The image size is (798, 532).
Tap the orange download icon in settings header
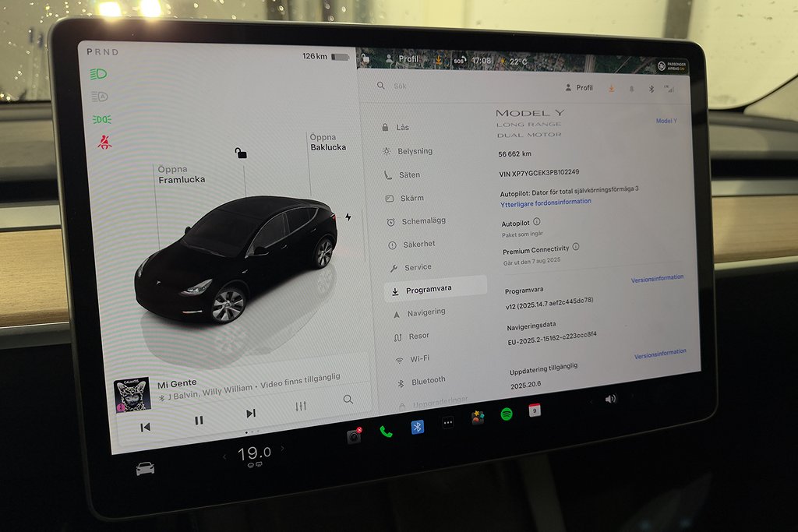[611, 89]
